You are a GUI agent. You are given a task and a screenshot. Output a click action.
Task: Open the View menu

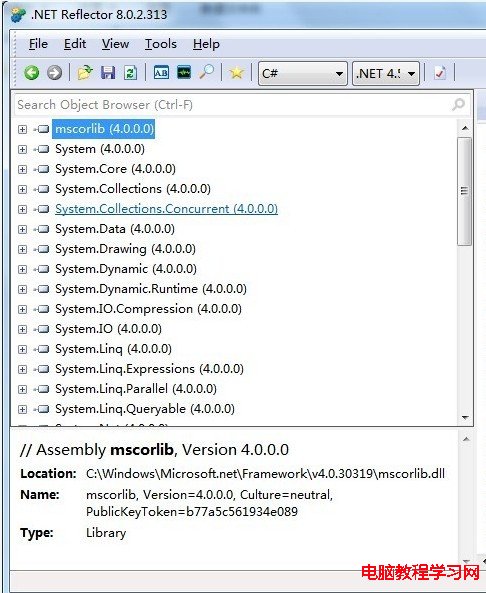[115, 44]
